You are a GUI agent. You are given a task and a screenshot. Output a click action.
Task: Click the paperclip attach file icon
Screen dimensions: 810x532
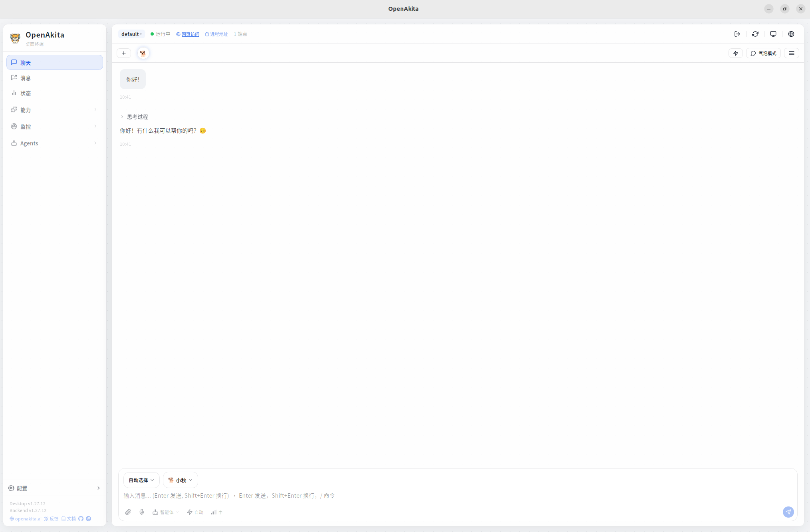tap(128, 512)
